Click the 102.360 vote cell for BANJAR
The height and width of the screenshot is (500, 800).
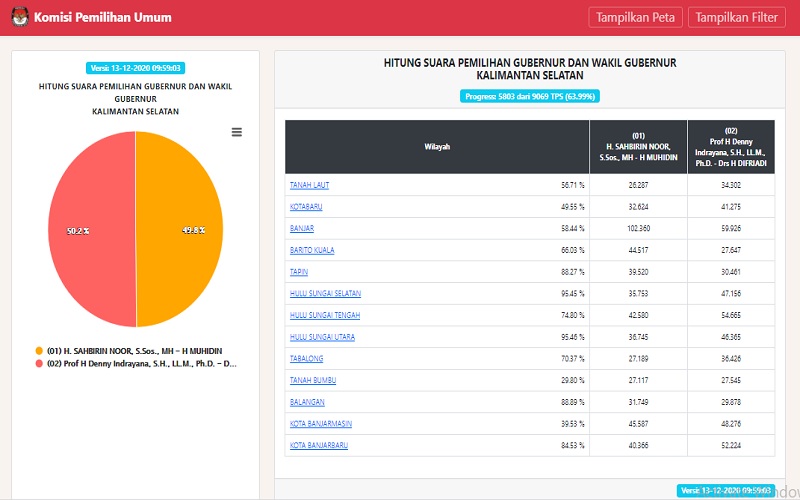click(638, 229)
